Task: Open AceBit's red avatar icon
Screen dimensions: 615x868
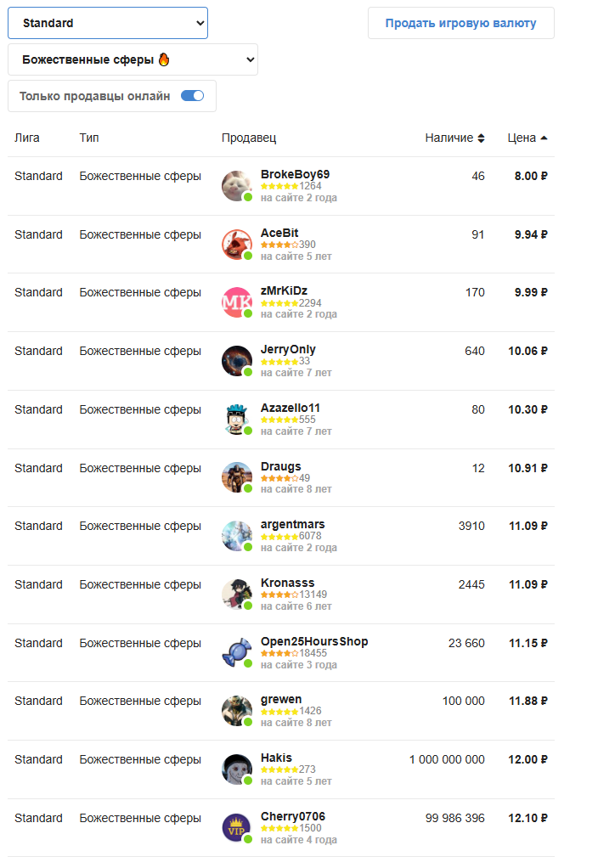Action: [237, 245]
